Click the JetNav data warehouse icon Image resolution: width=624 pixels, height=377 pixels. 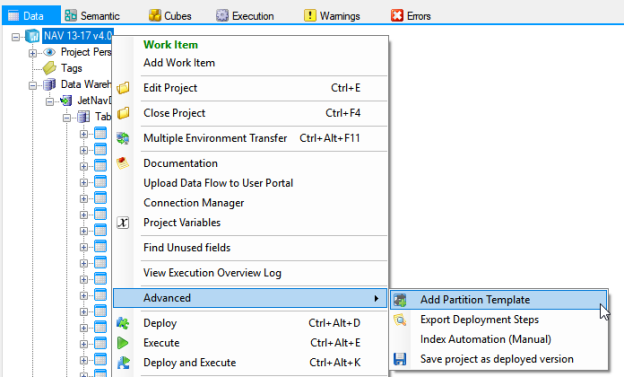(66, 101)
